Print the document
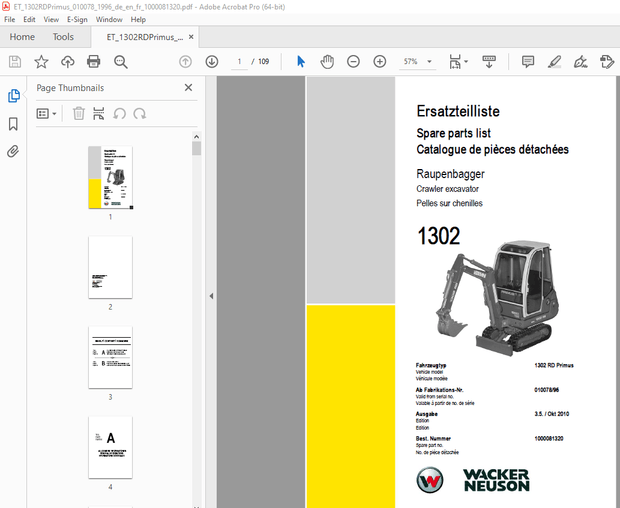 coord(94,62)
